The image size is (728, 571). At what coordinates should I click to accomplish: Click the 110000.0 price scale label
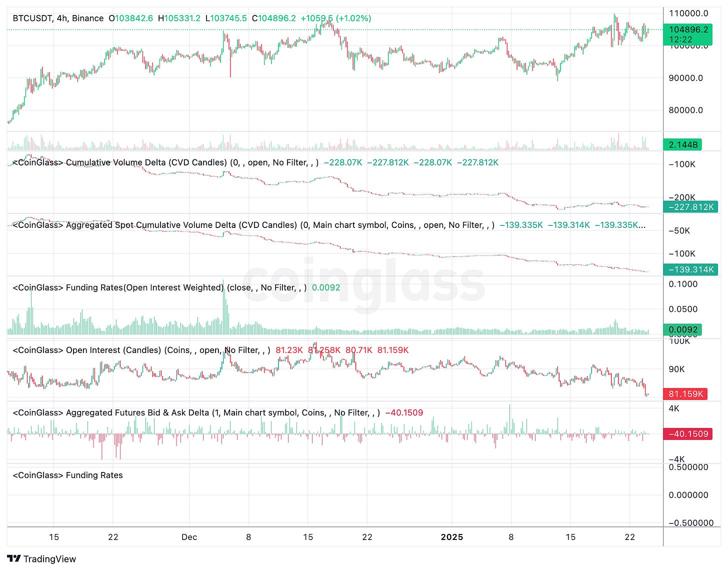[x=688, y=13]
